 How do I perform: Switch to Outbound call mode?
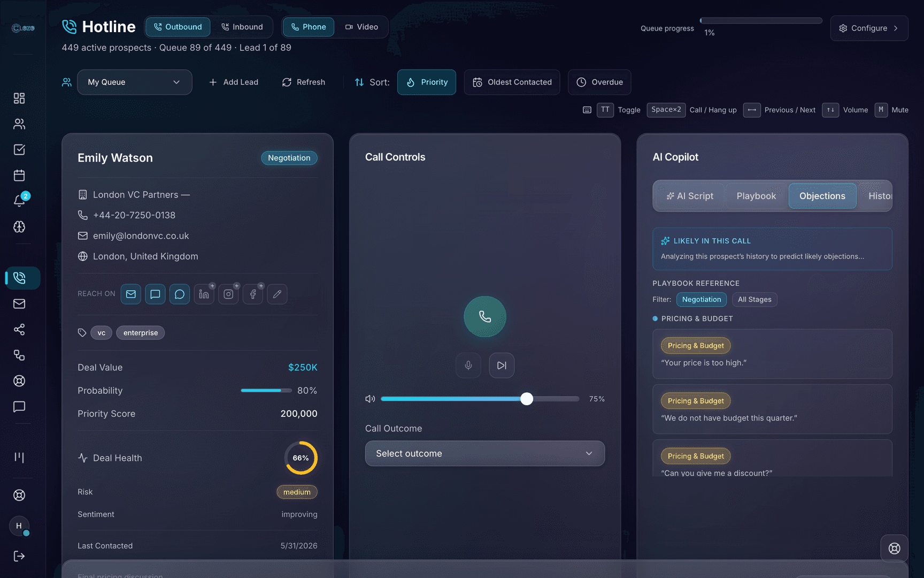tap(178, 27)
